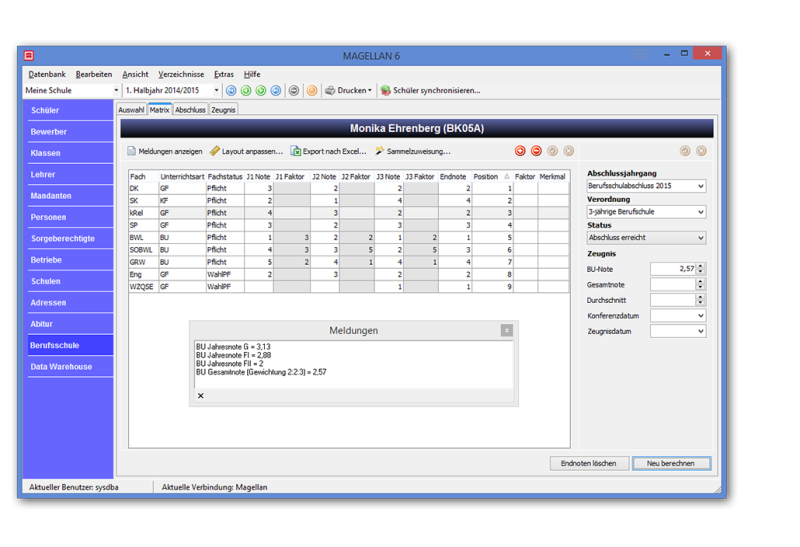The image size is (800, 547).
Task: Click the red add (plus) icon above table
Action: tap(520, 151)
